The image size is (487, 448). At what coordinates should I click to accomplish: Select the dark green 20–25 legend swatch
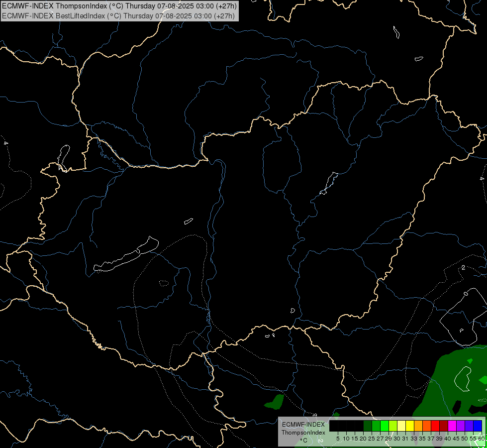(368, 426)
